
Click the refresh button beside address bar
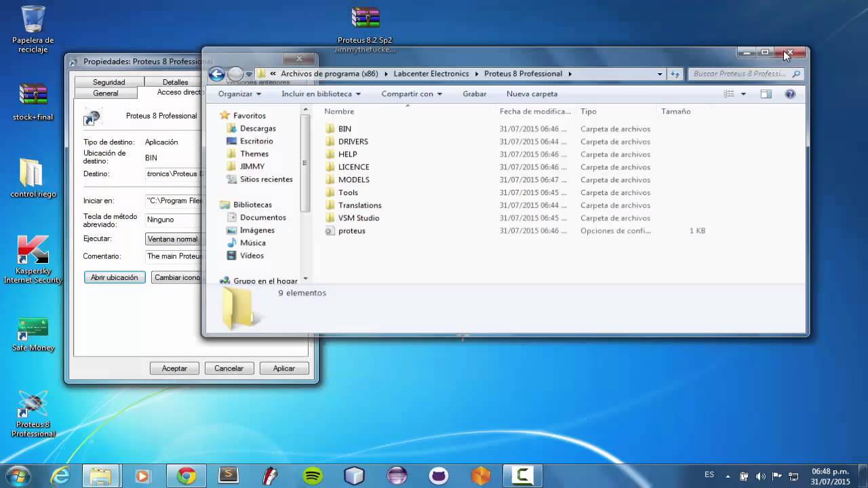point(675,74)
